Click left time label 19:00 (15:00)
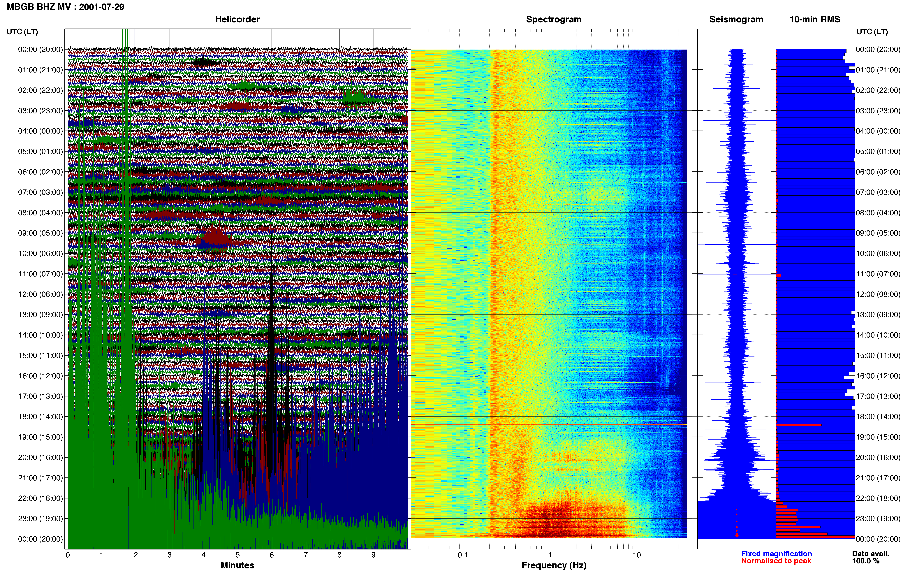Image resolution: width=924 pixels, height=578 pixels. click(41, 437)
